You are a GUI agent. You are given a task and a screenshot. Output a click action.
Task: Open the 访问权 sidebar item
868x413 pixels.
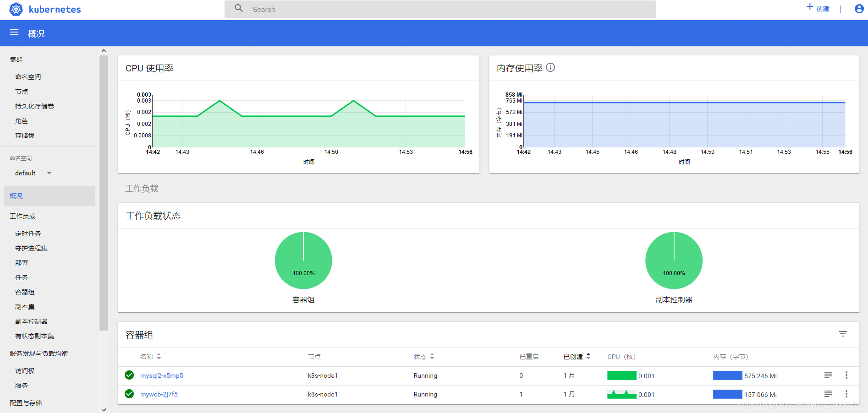tap(25, 371)
